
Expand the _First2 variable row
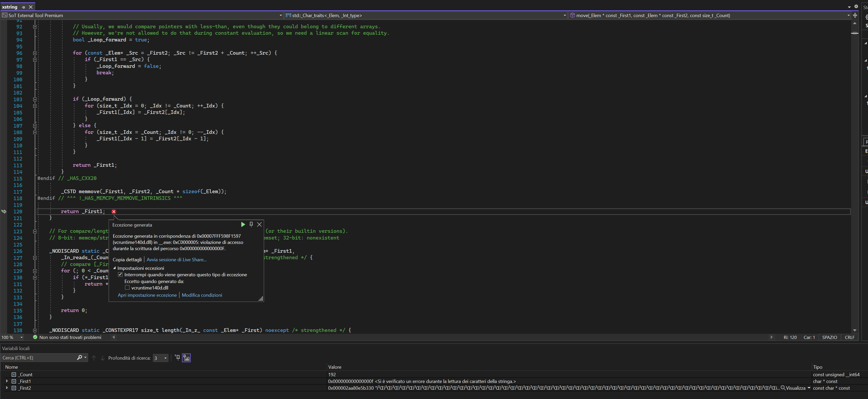tap(7, 388)
